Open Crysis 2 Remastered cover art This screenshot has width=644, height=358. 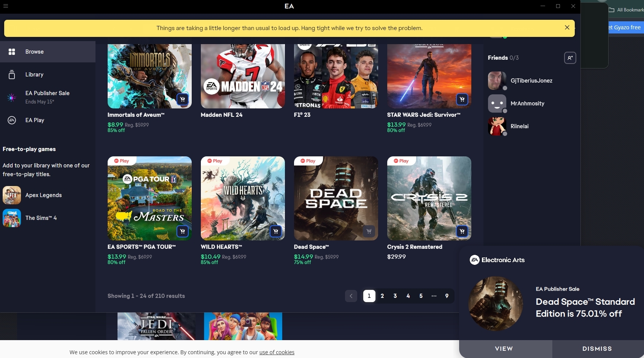click(x=429, y=198)
